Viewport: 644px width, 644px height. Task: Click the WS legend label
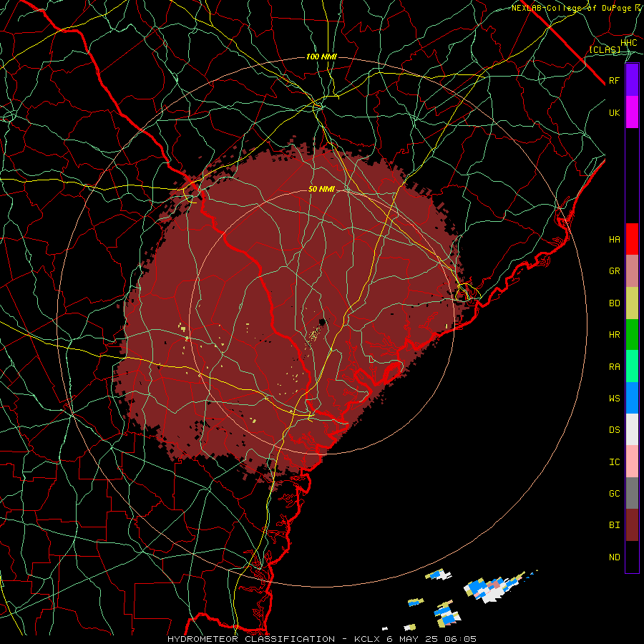pyautogui.click(x=614, y=399)
